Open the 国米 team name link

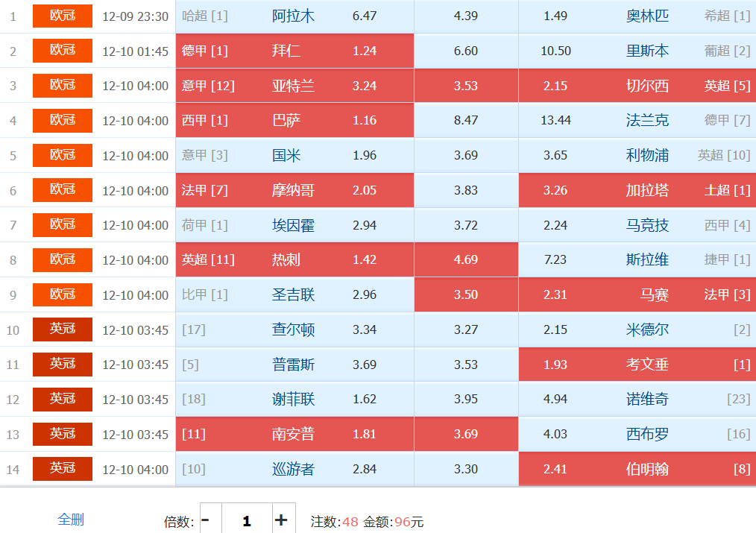pos(286,155)
